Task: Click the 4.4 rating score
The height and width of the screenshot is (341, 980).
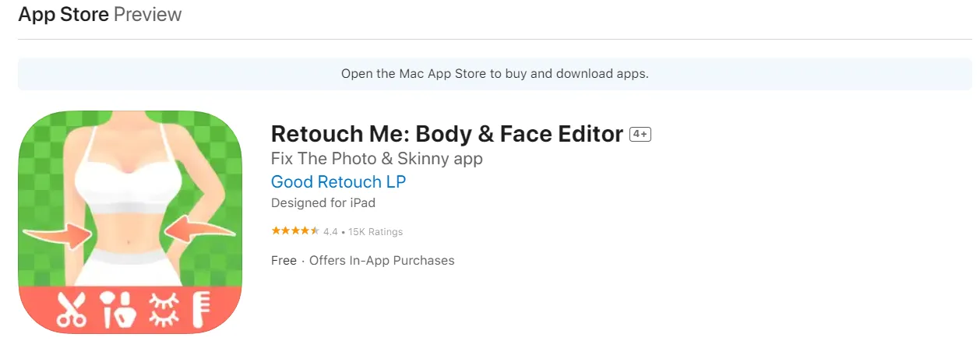Action: point(330,232)
